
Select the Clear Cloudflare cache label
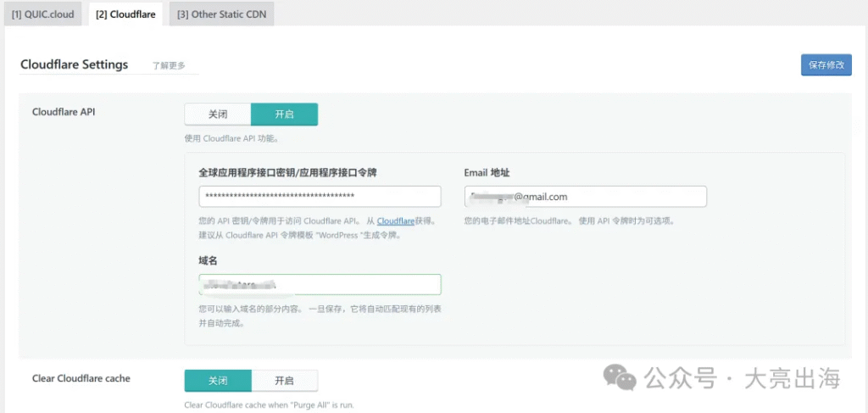point(81,379)
